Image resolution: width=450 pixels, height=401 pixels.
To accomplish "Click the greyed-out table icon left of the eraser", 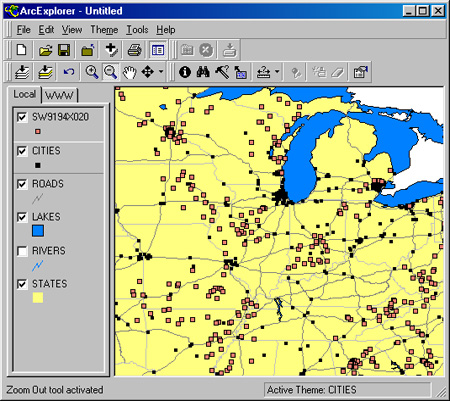I will [x=319, y=72].
